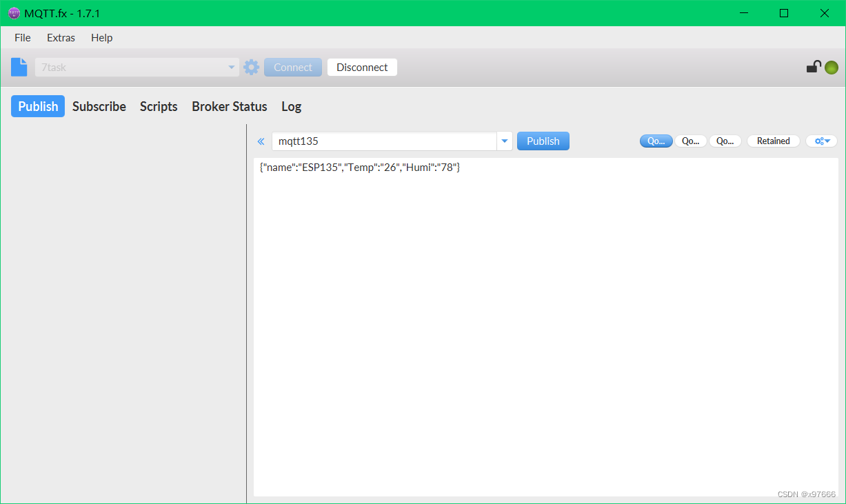Click the mqtt135 topic input field
This screenshot has width=846, height=504.
(x=384, y=141)
